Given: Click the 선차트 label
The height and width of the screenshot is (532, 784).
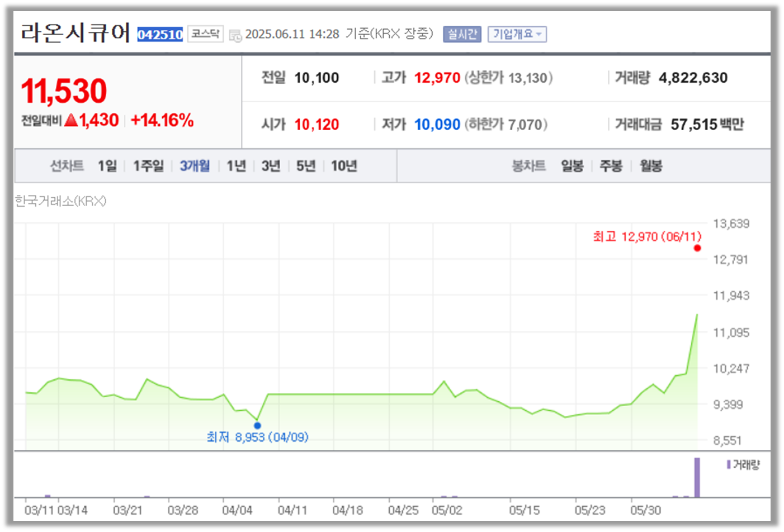Looking at the screenshot, I should pyautogui.click(x=67, y=166).
